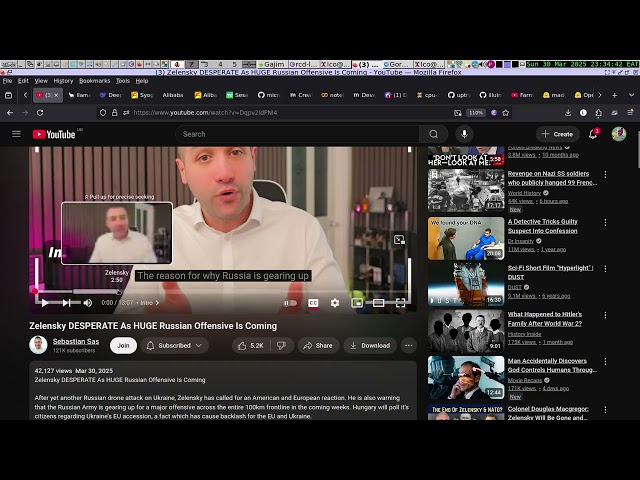The width and height of the screenshot is (640, 480).
Task: Skip to the next video
Action: click(x=66, y=303)
